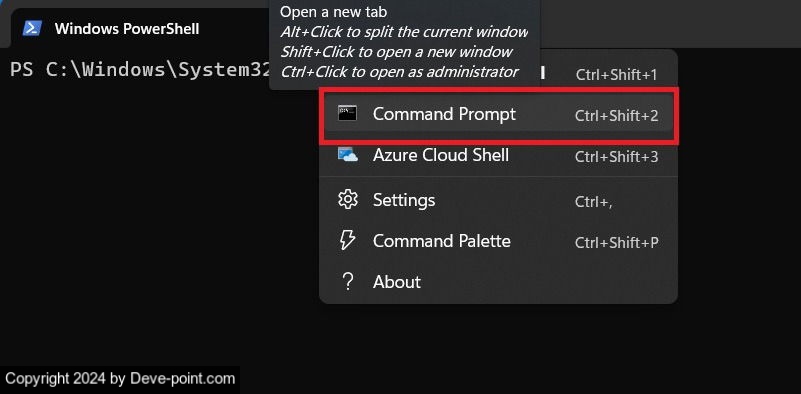Launch Azure Cloud Shell from the dropdown

pos(498,155)
